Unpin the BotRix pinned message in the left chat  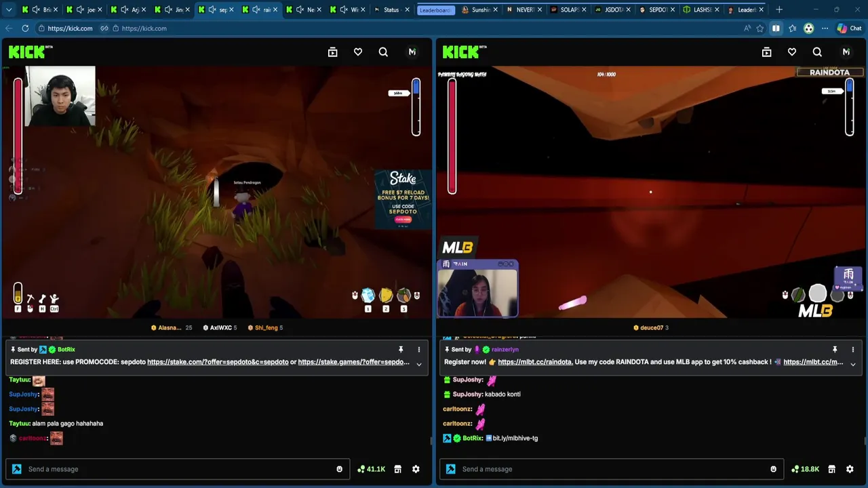[401, 350]
